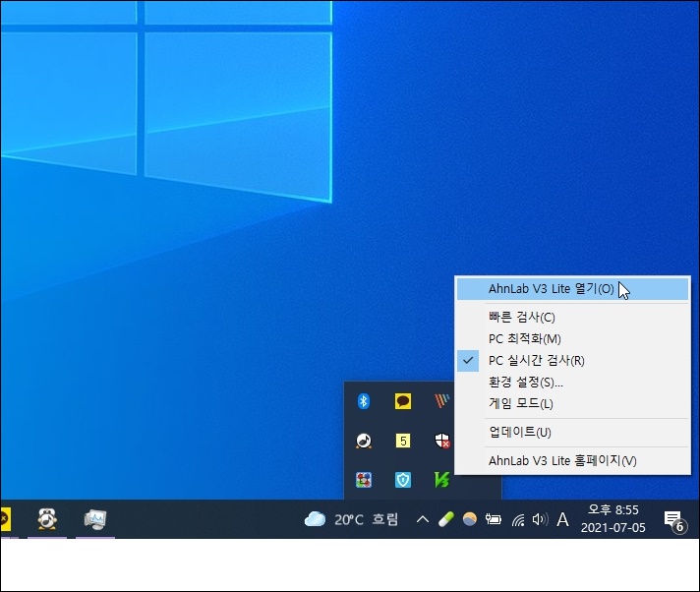Switch IME input mode A indicator
Image resolution: width=700 pixels, height=592 pixels.
pyautogui.click(x=563, y=519)
